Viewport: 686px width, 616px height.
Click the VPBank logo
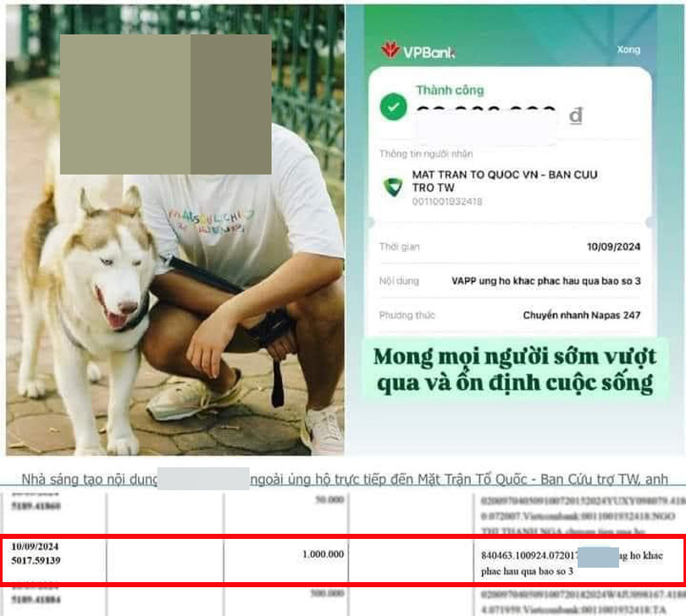coord(418,50)
